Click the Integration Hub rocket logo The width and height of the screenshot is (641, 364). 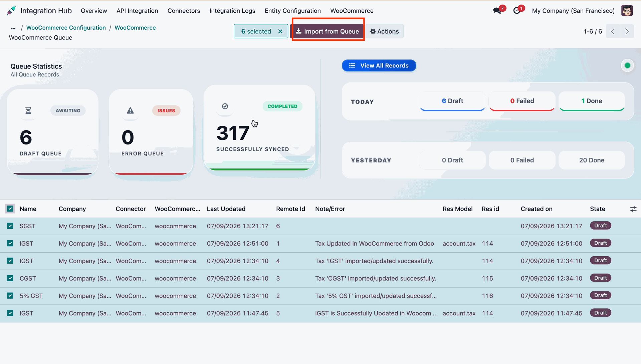pos(11,11)
